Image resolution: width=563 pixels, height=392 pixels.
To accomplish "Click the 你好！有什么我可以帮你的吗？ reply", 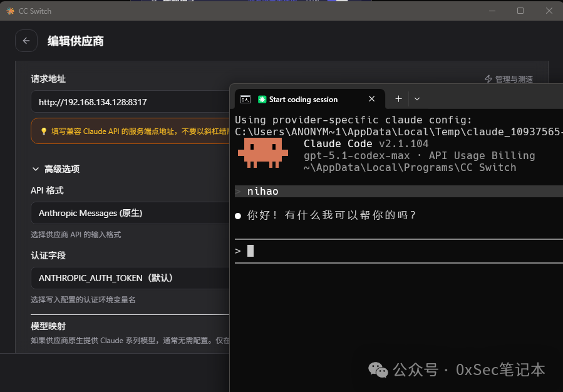I will pos(332,215).
